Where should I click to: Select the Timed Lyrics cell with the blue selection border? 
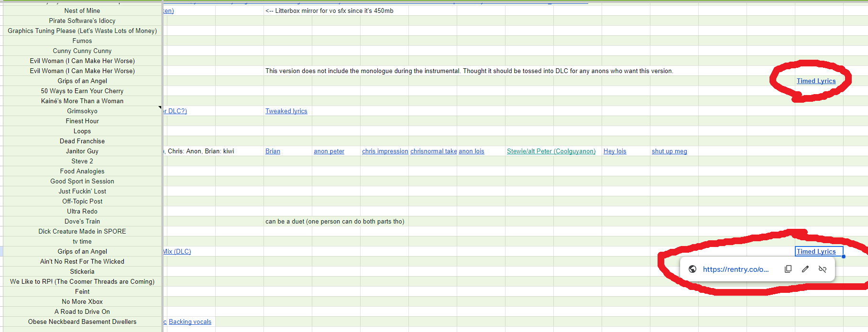[819, 251]
